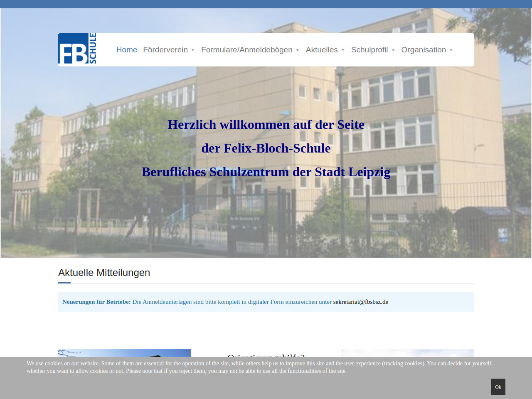The height and width of the screenshot is (399, 532).
Task: Expand the arrow next to Formulare/Anmeldebögen
Action: [298, 50]
